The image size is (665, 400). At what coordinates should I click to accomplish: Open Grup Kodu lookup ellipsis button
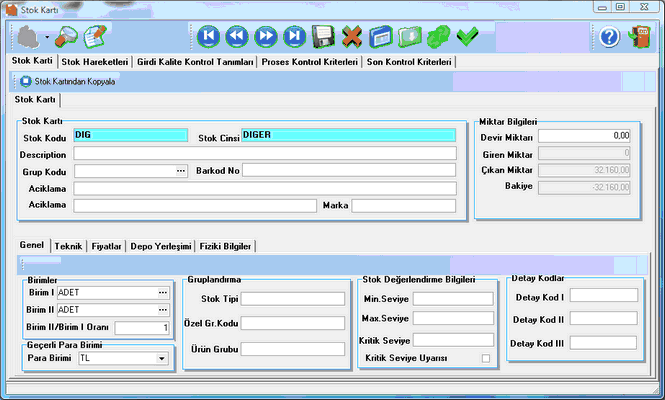click(181, 171)
